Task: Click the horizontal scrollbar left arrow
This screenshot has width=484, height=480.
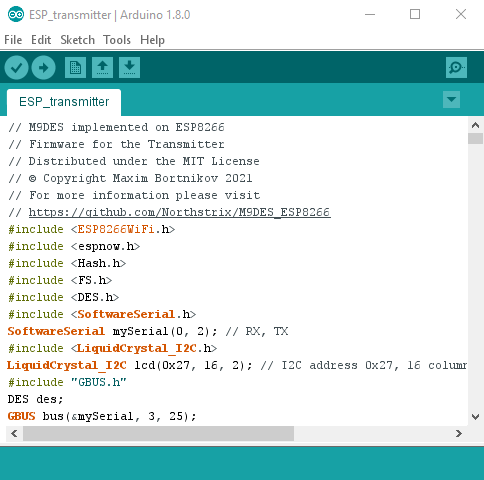Action: click(14, 433)
